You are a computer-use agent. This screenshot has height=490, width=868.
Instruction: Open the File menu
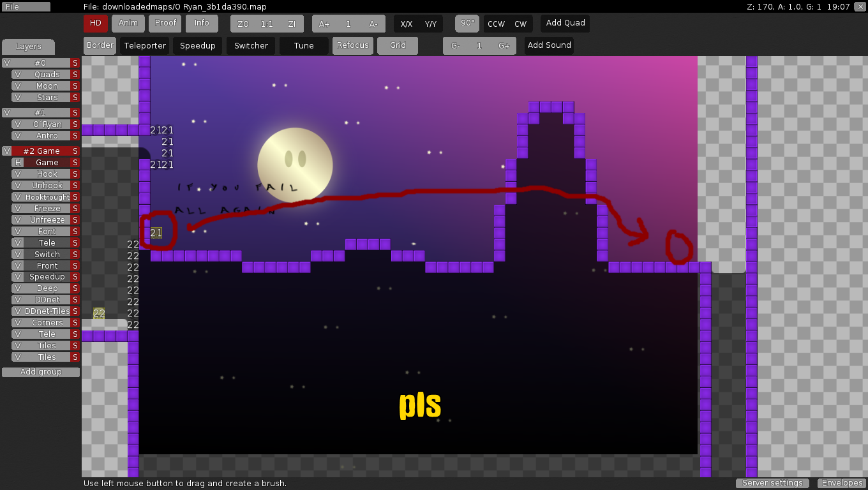coord(26,6)
